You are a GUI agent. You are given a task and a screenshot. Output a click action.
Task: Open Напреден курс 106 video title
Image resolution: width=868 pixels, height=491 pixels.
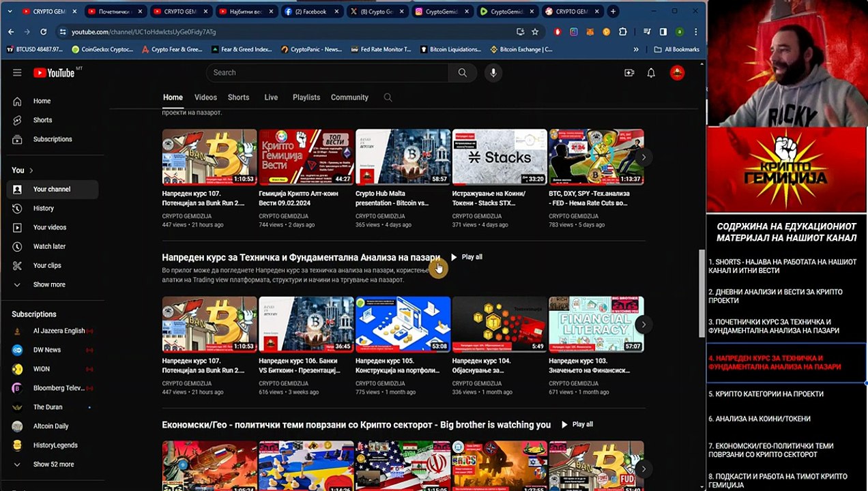[300, 366]
